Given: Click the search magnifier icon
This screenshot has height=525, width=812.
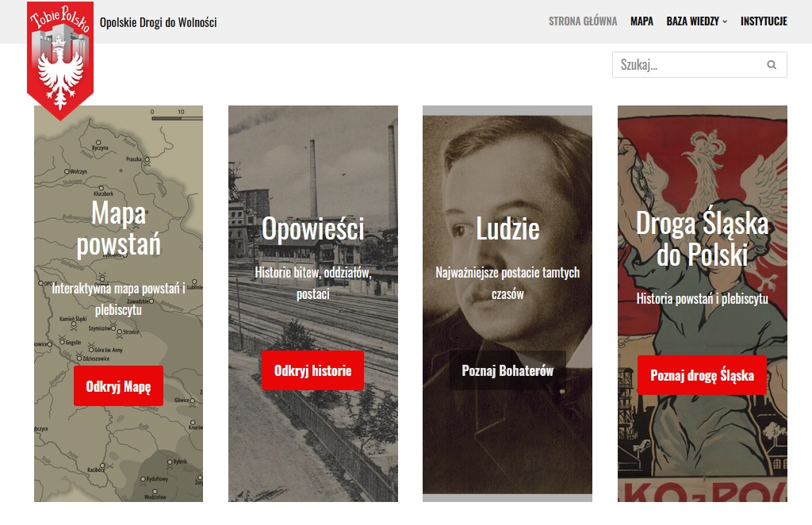Looking at the screenshot, I should pyautogui.click(x=772, y=65).
